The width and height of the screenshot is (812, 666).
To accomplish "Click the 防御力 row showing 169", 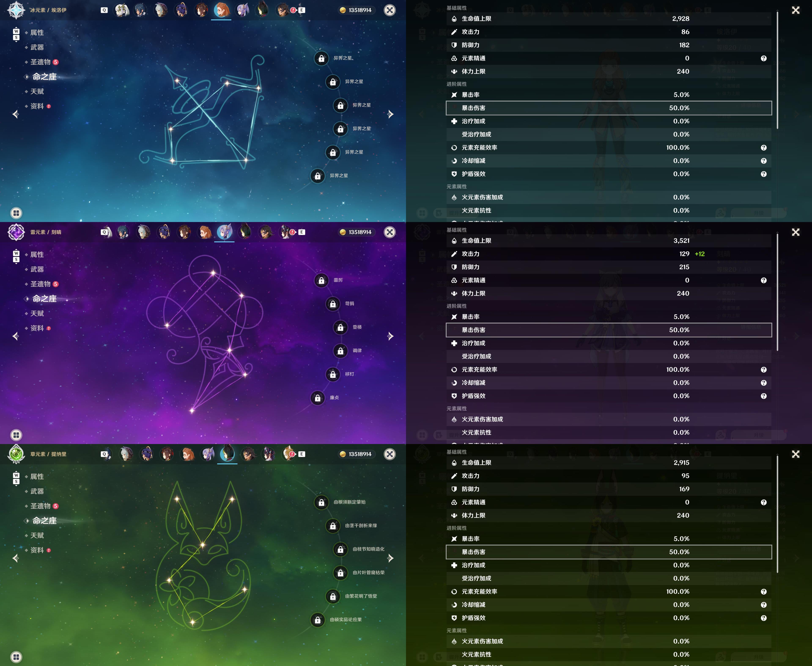I will click(609, 489).
